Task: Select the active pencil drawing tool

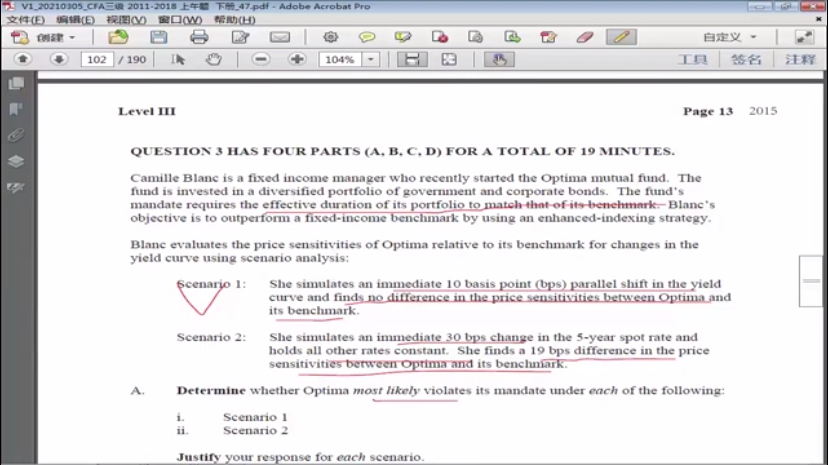Action: 622,37
